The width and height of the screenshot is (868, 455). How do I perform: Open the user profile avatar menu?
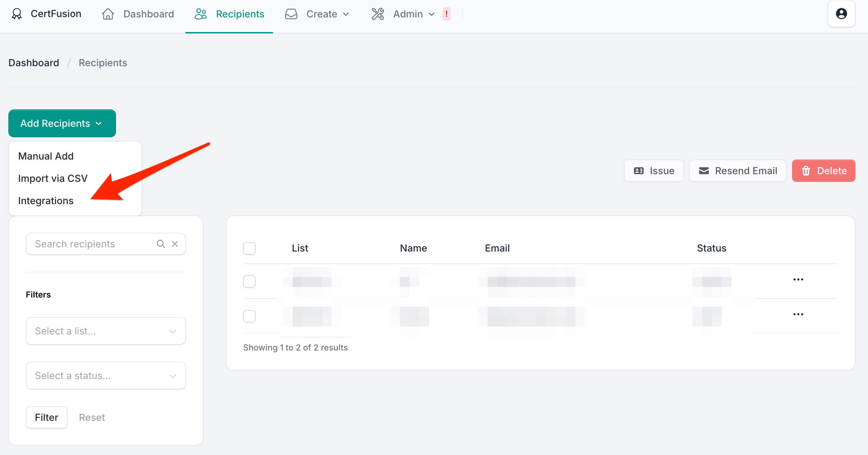(x=842, y=14)
